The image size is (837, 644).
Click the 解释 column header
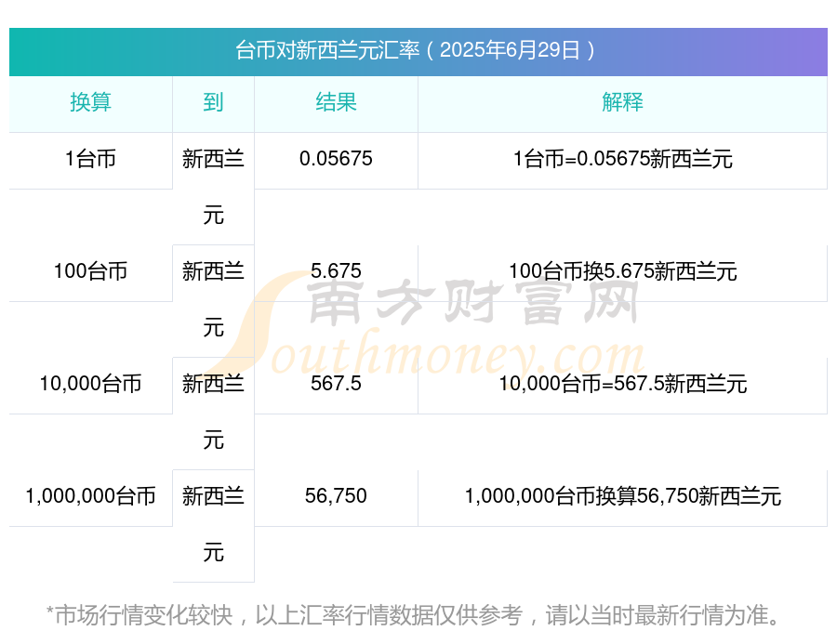(x=622, y=102)
